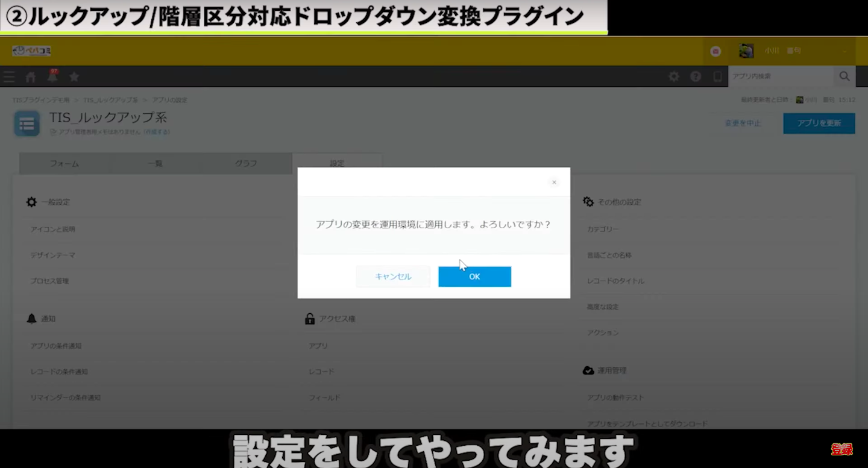Click キャンセル button in dialog
Viewport: 868px width, 468px height.
(393, 276)
